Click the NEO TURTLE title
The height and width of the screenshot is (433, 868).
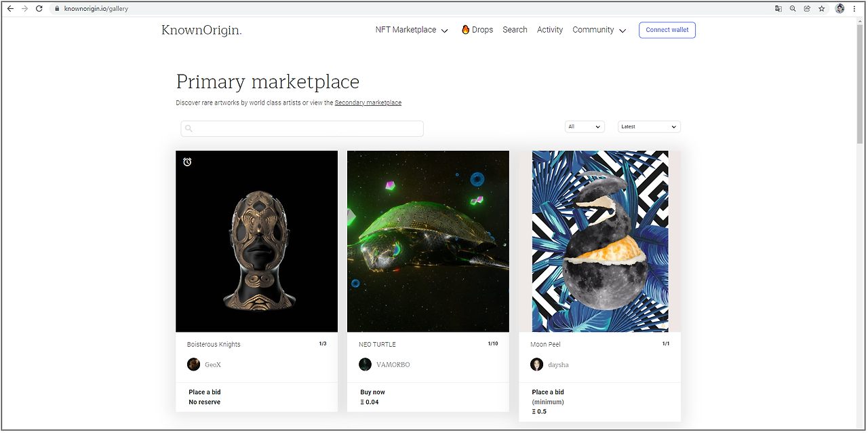[x=377, y=345]
